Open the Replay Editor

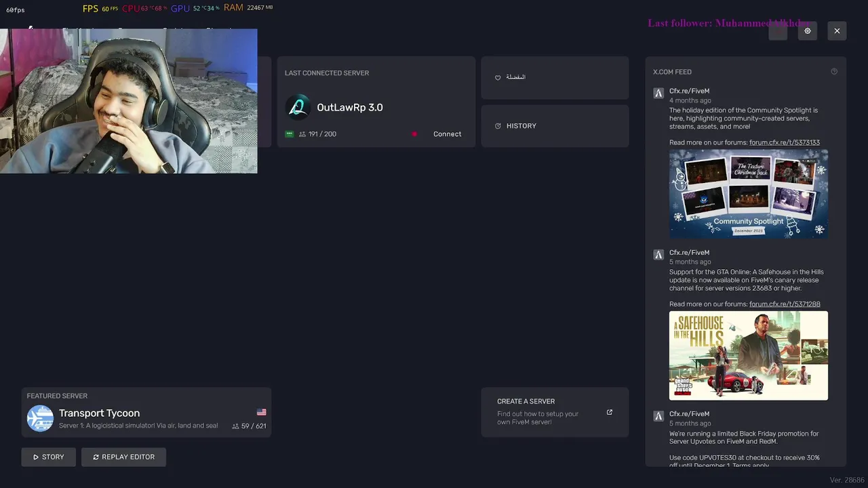(x=123, y=457)
